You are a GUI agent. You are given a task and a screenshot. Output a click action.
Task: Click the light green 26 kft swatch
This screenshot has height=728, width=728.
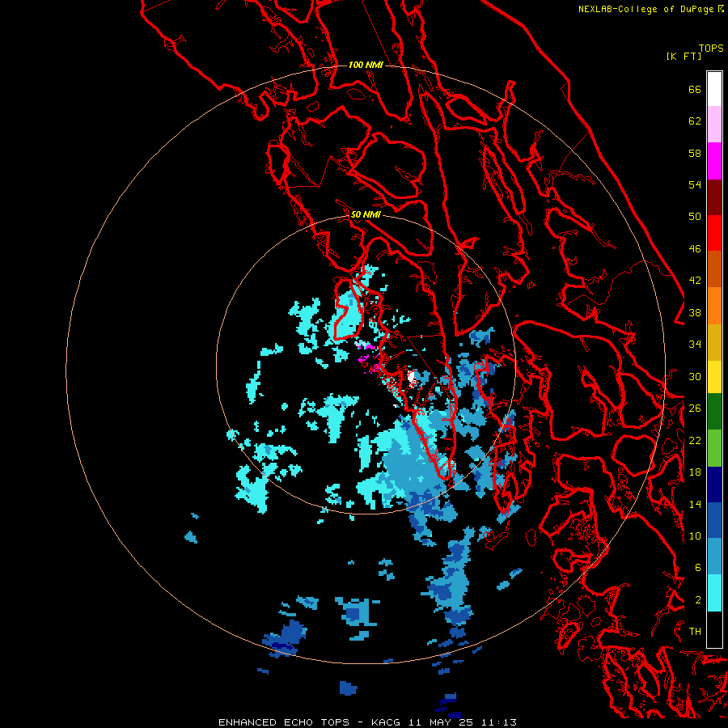pos(714,448)
